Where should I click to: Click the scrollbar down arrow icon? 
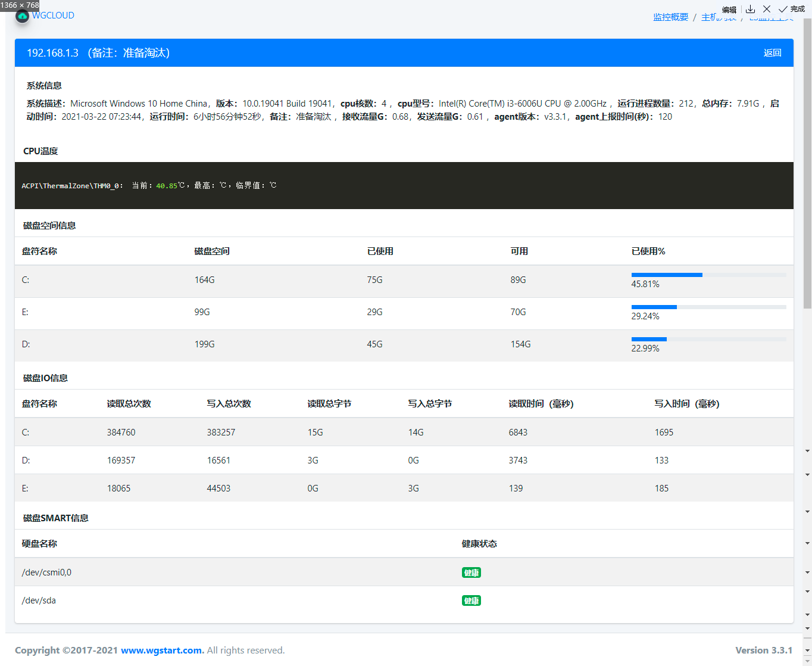point(807,661)
